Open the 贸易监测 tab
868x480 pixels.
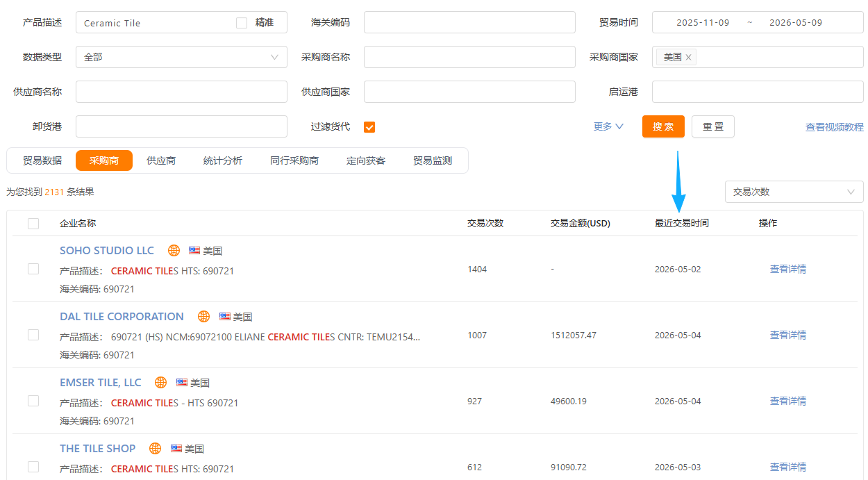tap(433, 160)
